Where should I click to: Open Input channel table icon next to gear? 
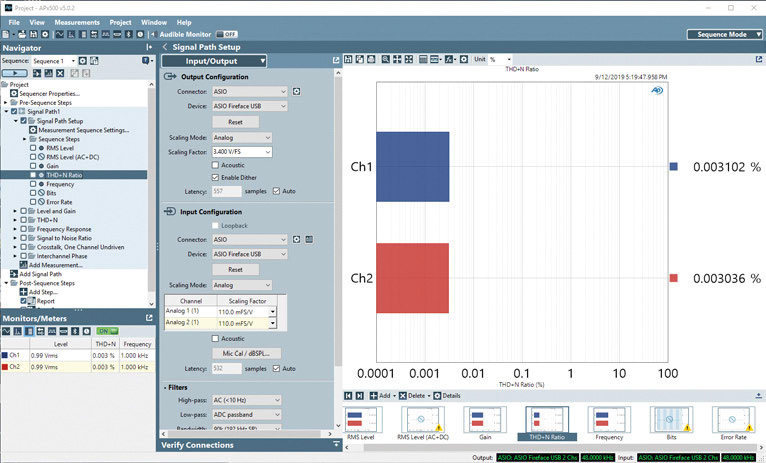[309, 239]
